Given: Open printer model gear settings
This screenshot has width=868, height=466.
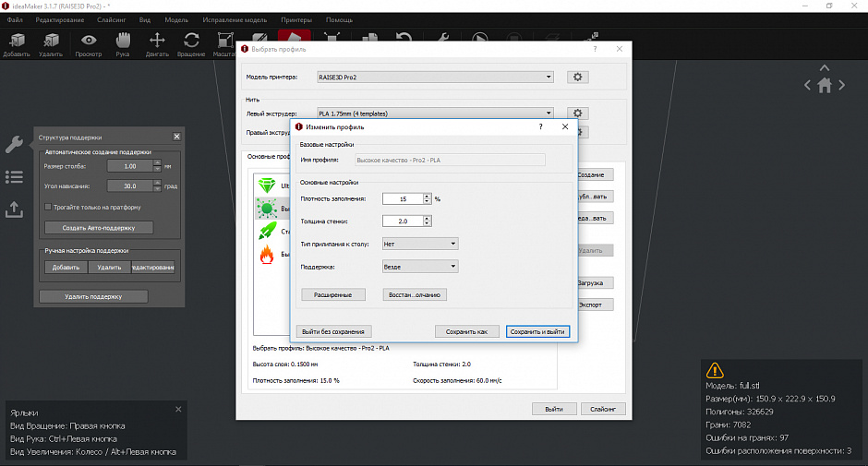Looking at the screenshot, I should tap(577, 77).
